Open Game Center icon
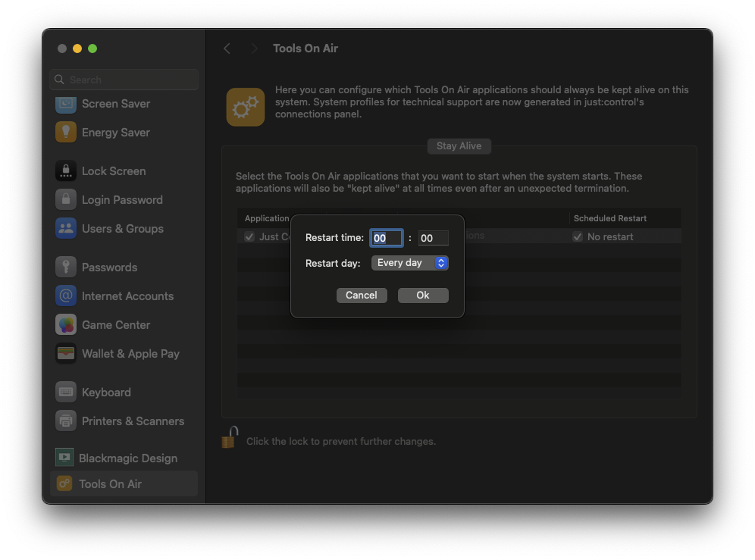 66,325
